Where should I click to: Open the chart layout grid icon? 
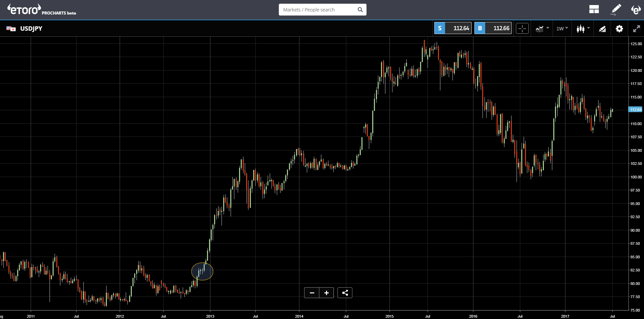(594, 9)
